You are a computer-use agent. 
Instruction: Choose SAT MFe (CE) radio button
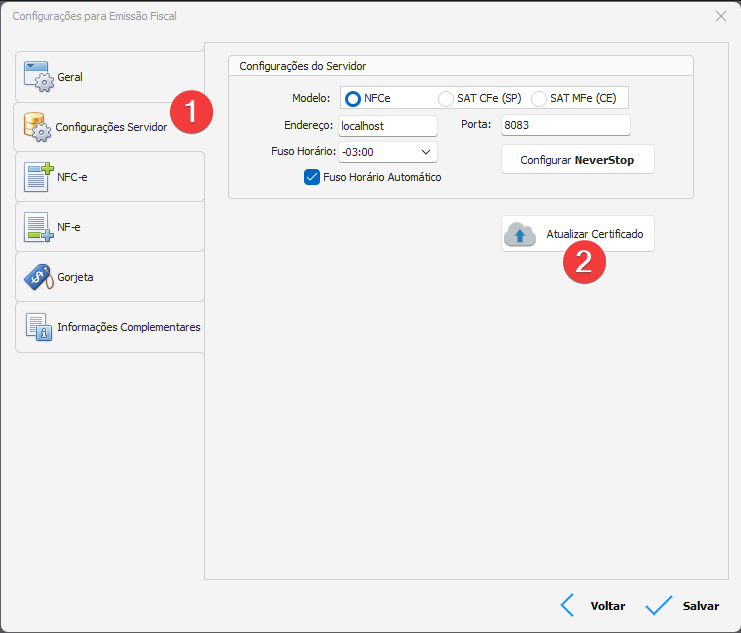click(539, 98)
